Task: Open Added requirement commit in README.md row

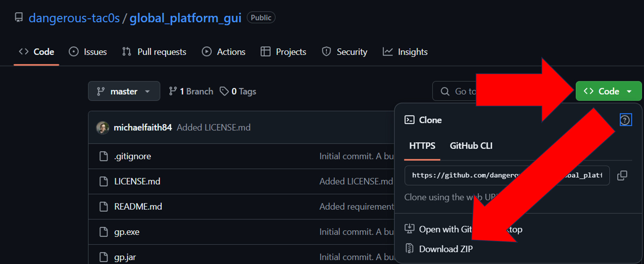Action: 357,207
